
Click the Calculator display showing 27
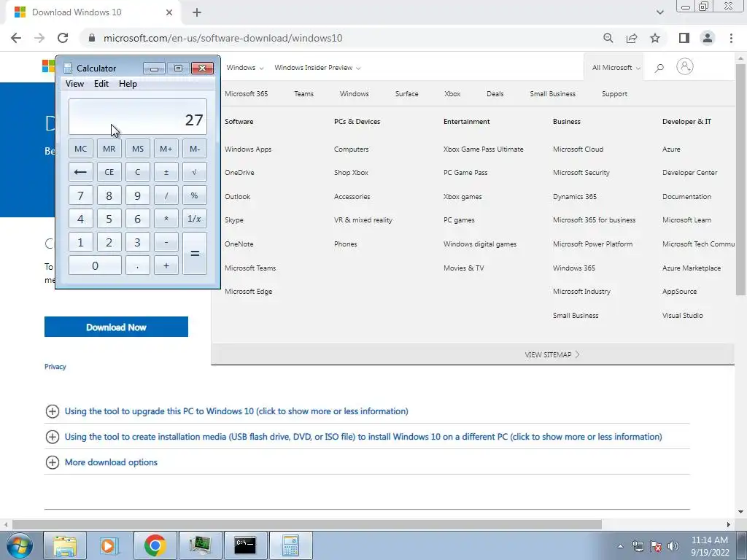click(138, 117)
